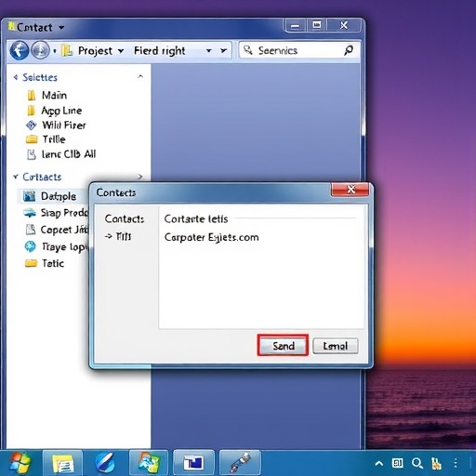Click the folder icon in address bar
The height and width of the screenshot is (476, 476).
[x=67, y=50]
